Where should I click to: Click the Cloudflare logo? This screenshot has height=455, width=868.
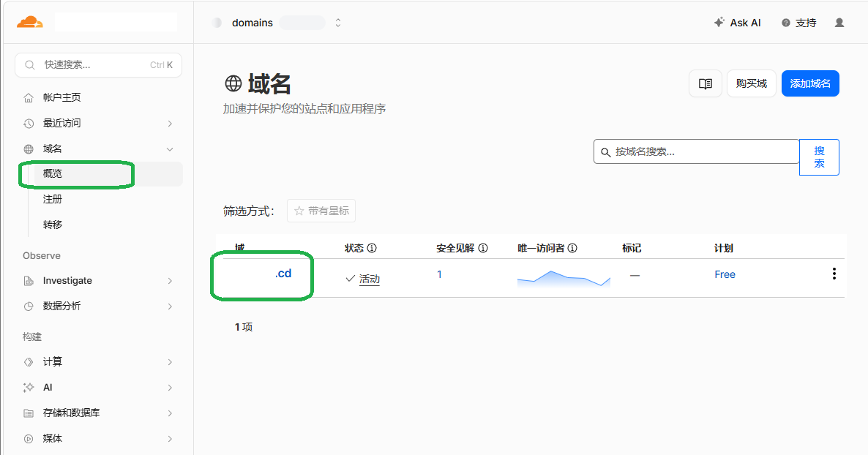pyautogui.click(x=30, y=23)
